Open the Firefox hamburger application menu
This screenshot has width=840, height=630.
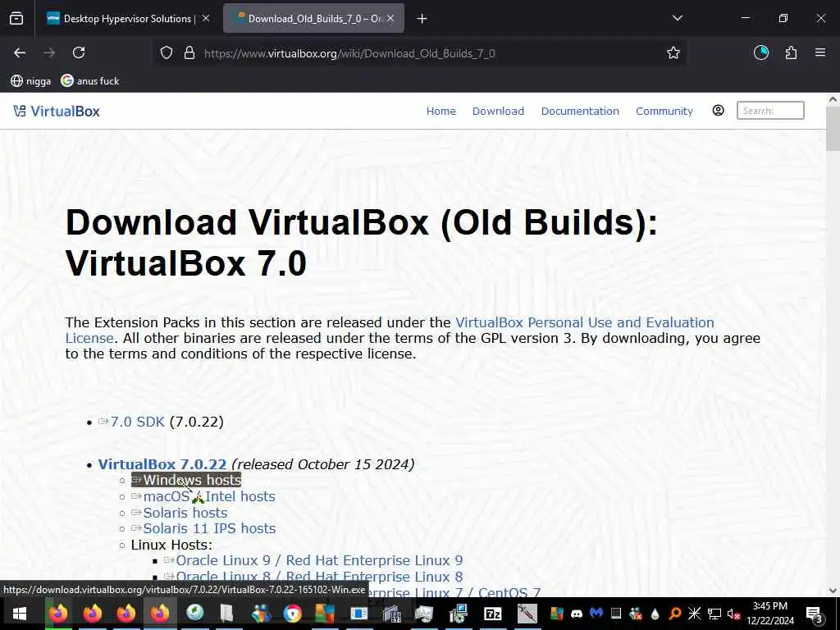click(820, 52)
